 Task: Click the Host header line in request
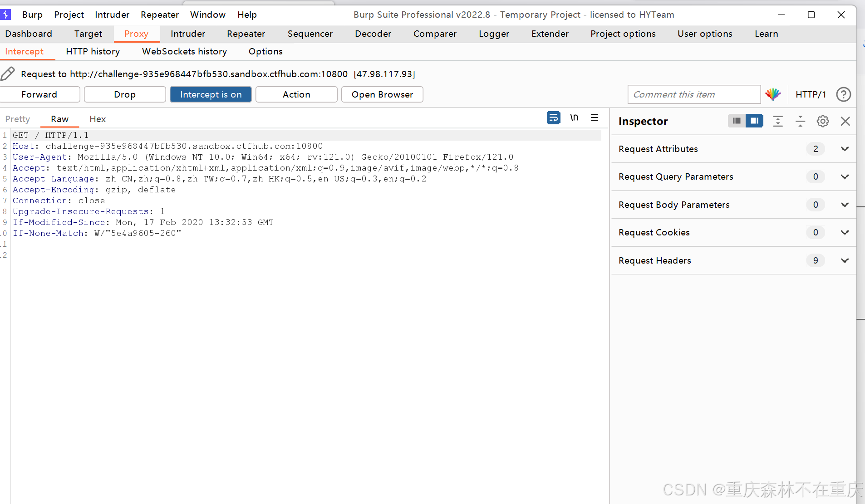point(167,146)
